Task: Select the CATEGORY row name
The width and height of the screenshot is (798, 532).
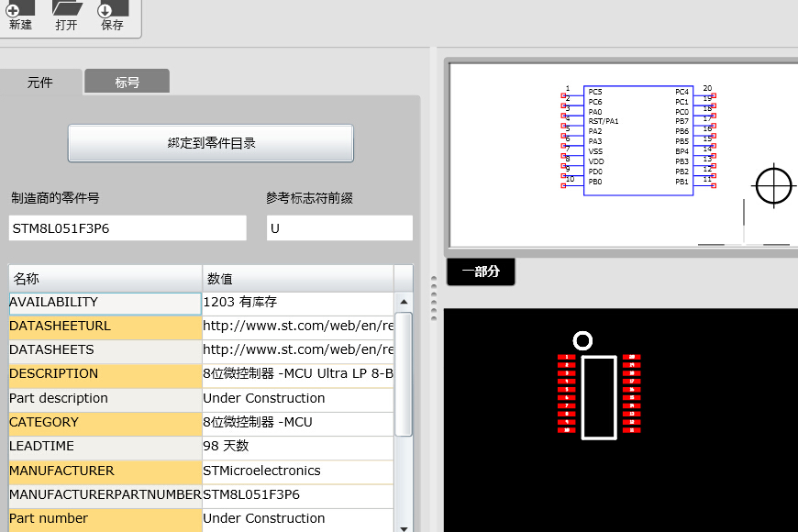Action: [x=105, y=424]
